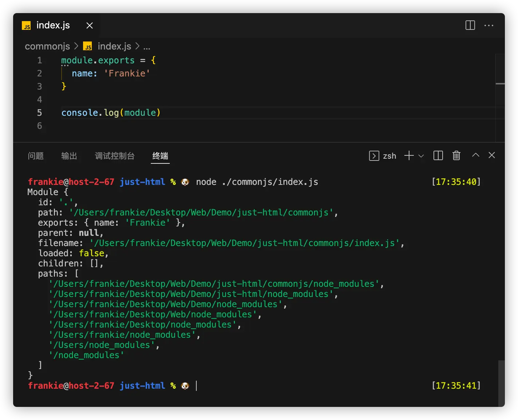Close the index.js editor tab

(90, 25)
